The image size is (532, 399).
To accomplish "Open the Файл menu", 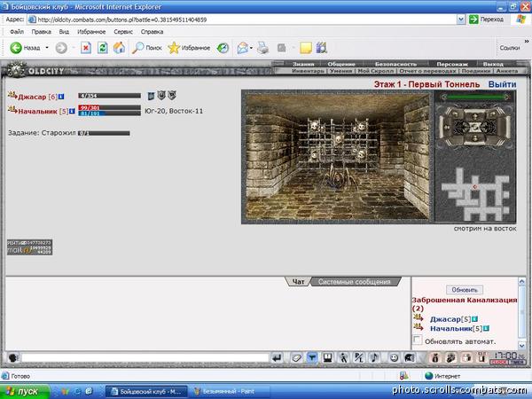I will pos(17,32).
